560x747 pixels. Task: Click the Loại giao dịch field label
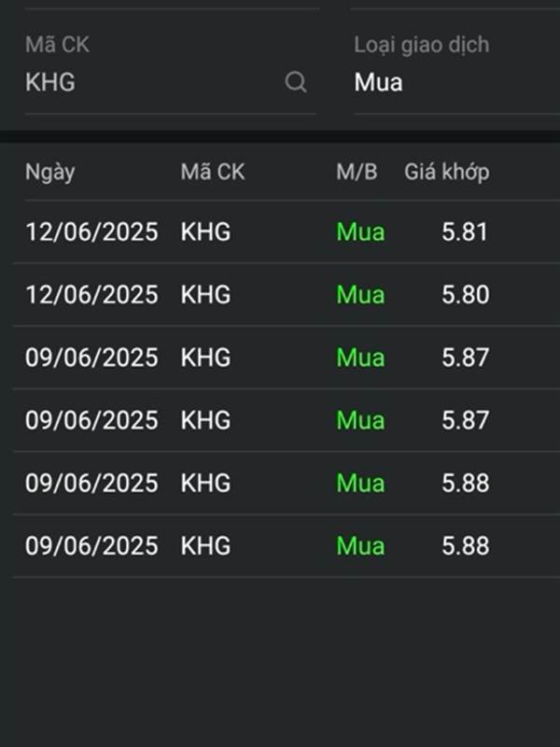[421, 45]
